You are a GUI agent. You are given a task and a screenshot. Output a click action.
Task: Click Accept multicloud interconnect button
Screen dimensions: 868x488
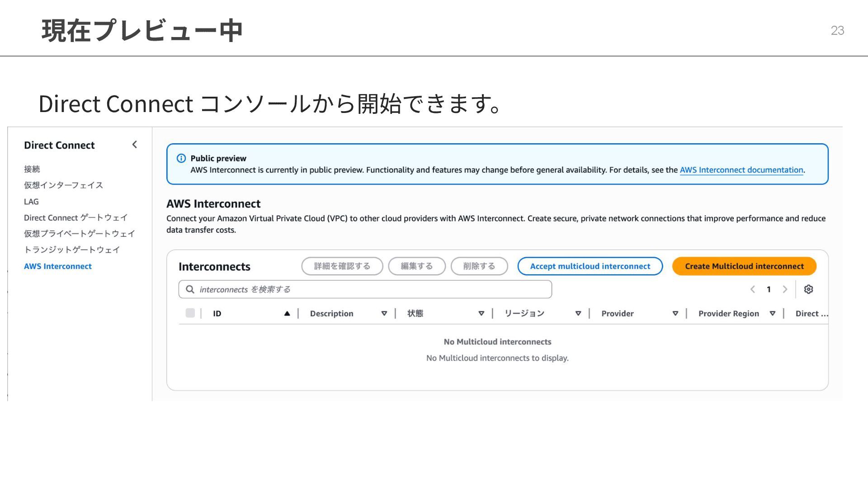pos(590,266)
